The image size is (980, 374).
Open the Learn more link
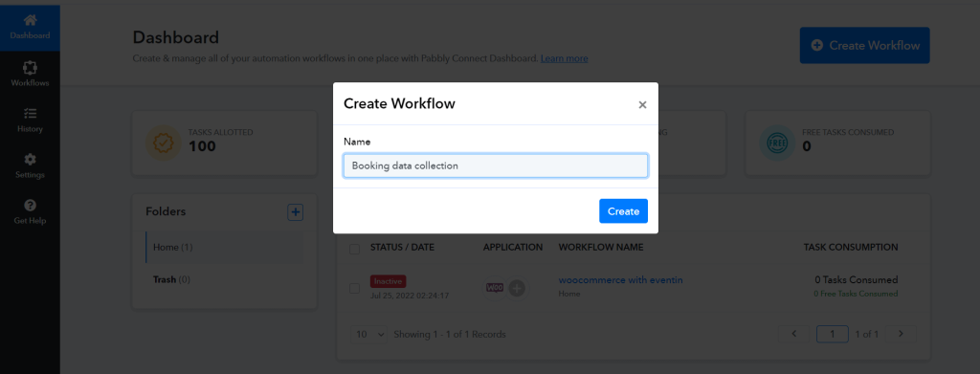564,58
